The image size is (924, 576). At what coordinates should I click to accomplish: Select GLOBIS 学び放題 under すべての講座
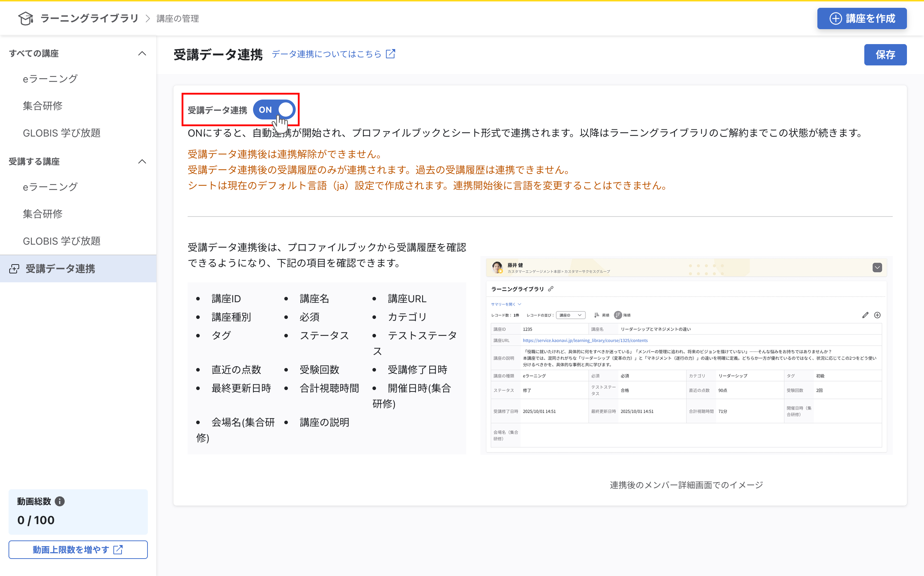click(62, 133)
